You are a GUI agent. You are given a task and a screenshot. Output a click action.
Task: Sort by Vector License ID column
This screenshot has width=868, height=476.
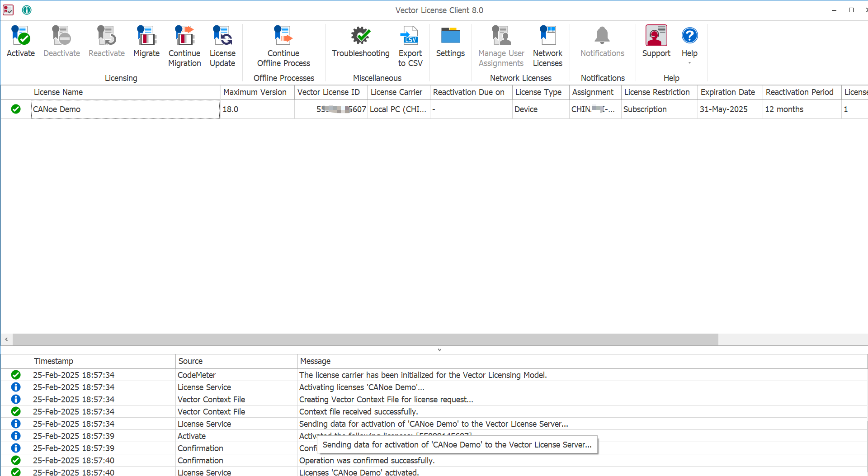331,92
